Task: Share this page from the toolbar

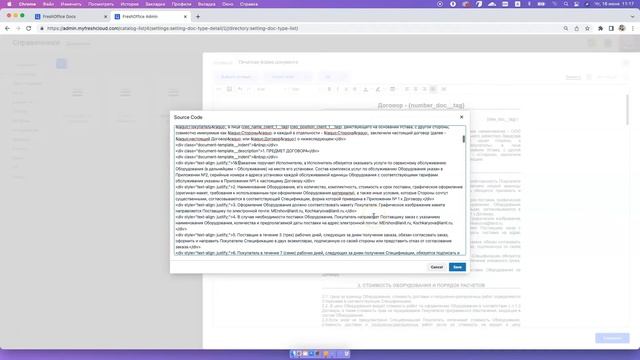Action: (x=576, y=29)
